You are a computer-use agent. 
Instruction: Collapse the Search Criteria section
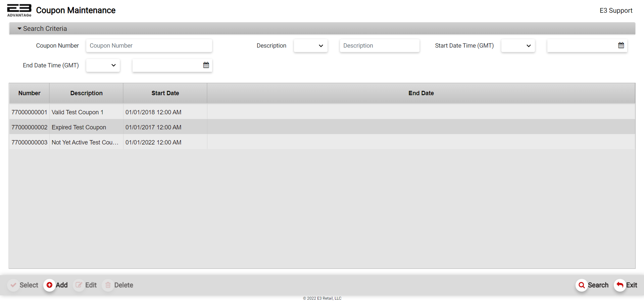pyautogui.click(x=19, y=28)
